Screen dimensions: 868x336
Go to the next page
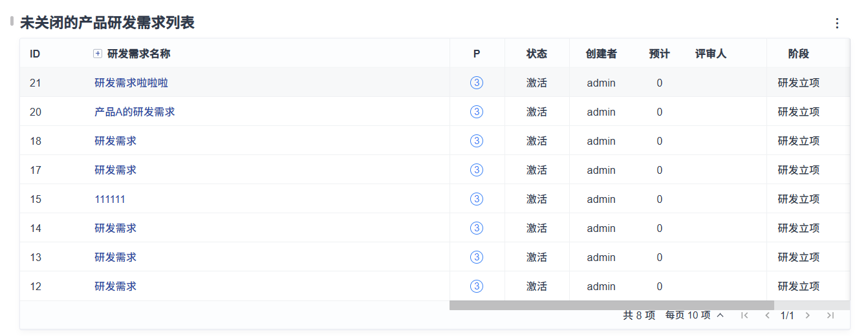[x=807, y=315]
